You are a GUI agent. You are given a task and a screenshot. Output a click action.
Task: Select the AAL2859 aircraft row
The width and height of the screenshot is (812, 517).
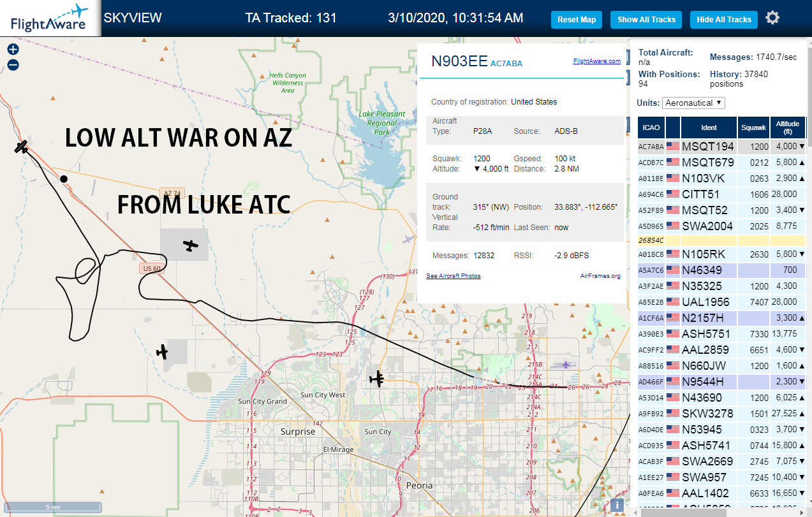click(x=721, y=349)
